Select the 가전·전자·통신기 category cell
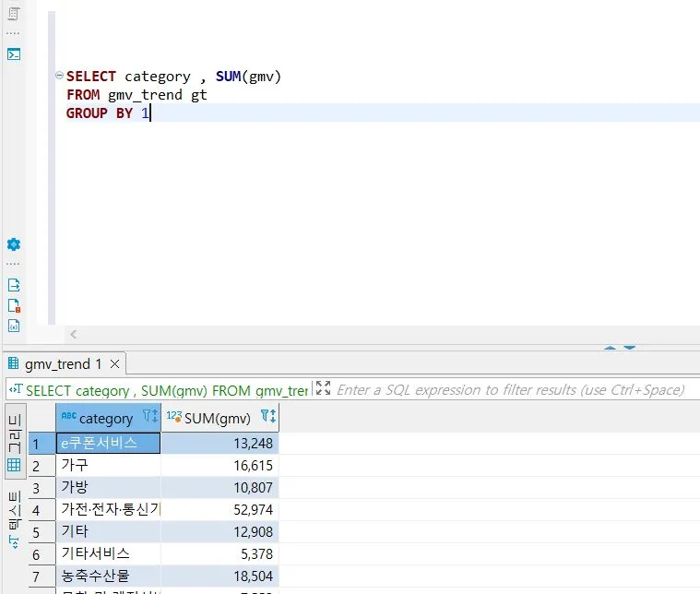 point(108,509)
